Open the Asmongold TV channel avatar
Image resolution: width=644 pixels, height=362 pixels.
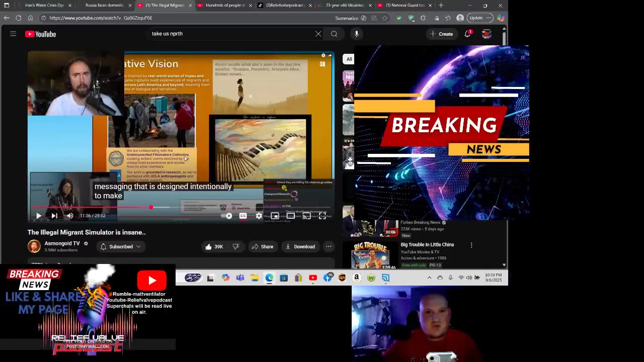34,246
